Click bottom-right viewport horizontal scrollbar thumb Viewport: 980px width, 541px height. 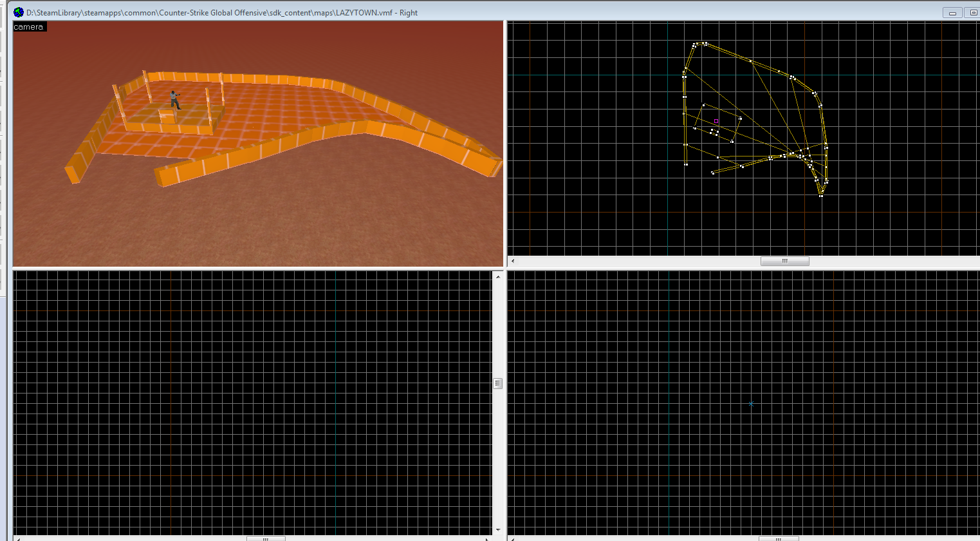pos(779,538)
